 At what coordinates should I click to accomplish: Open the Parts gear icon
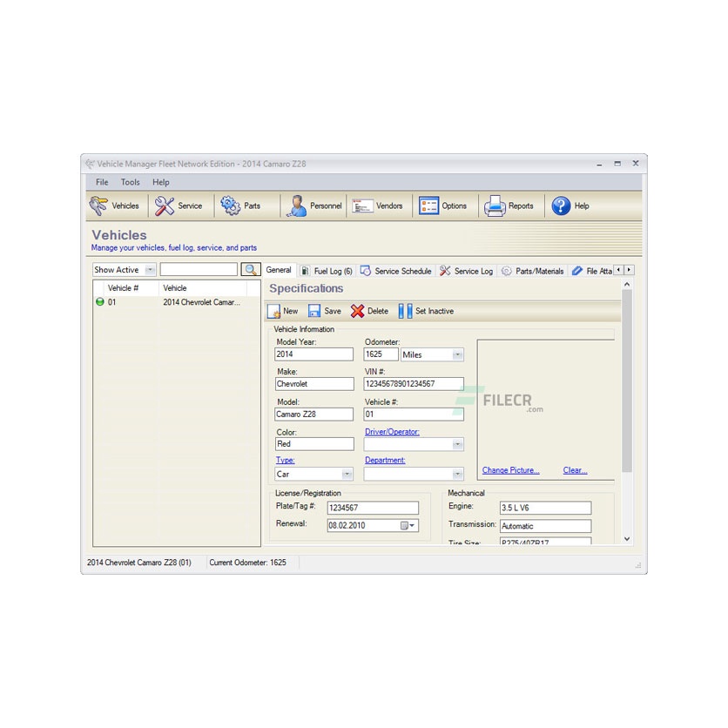point(231,206)
